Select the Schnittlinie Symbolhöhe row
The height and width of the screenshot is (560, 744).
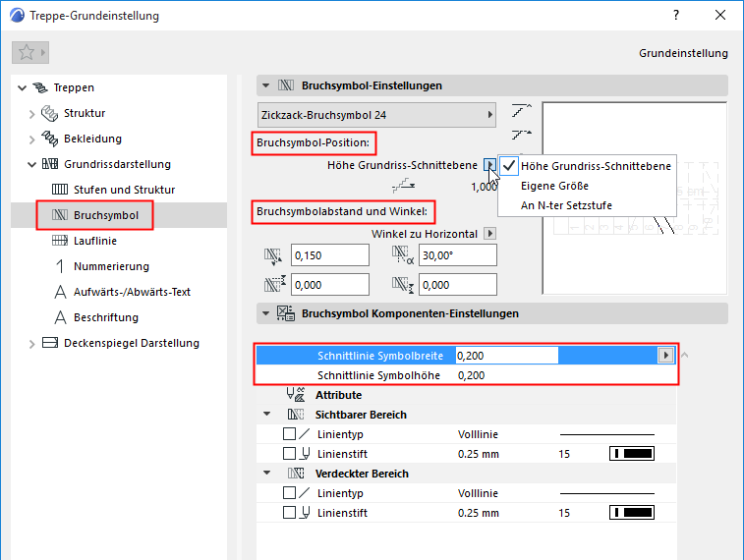click(466, 375)
